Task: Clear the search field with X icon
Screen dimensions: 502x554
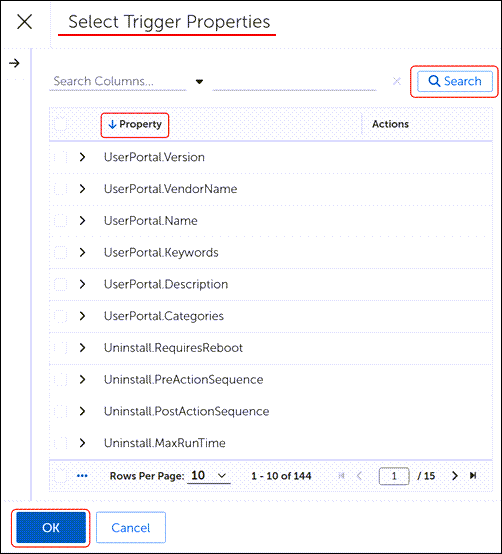Action: (x=397, y=82)
